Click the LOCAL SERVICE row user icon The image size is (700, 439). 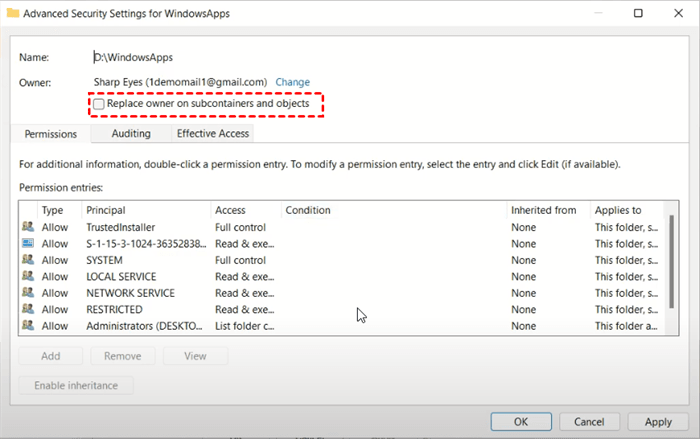coord(28,276)
